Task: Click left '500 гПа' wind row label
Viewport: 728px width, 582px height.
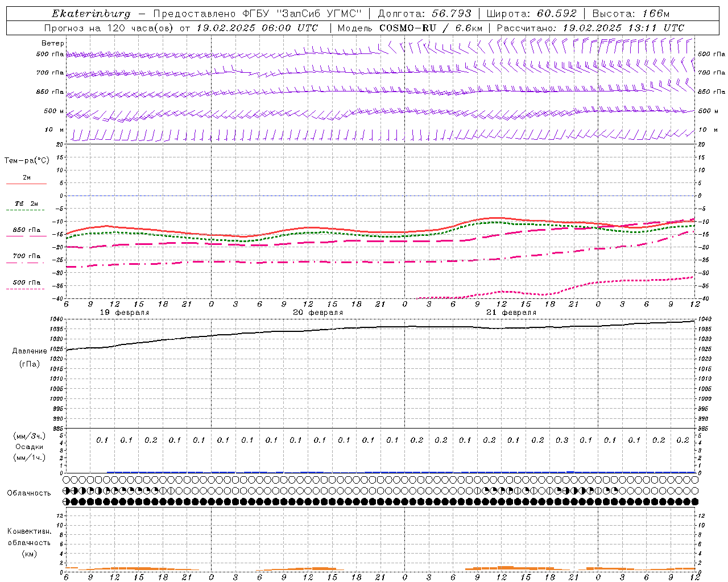Action: [x=50, y=55]
